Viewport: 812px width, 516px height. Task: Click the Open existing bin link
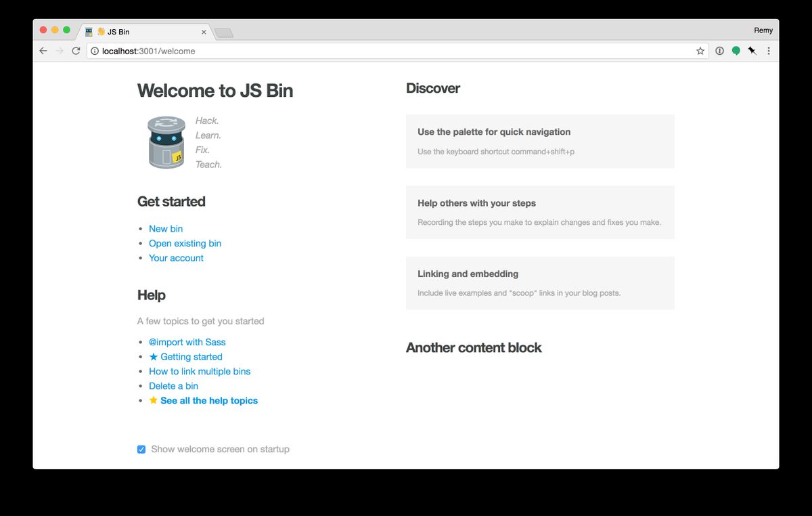click(x=185, y=243)
